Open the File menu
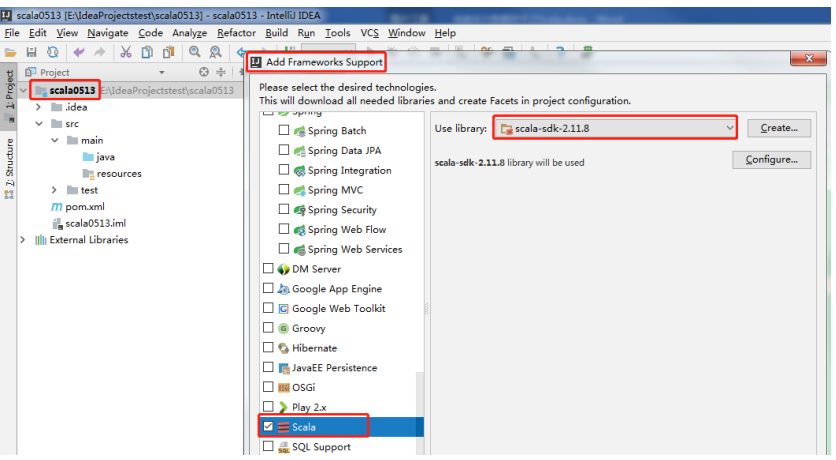The width and height of the screenshot is (836, 460). tap(12, 33)
